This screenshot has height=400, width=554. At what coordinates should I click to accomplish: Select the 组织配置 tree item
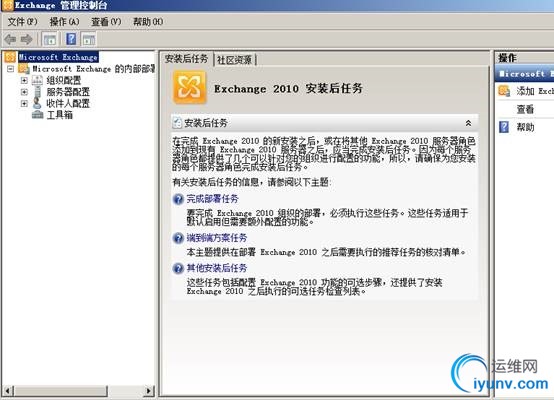64,80
